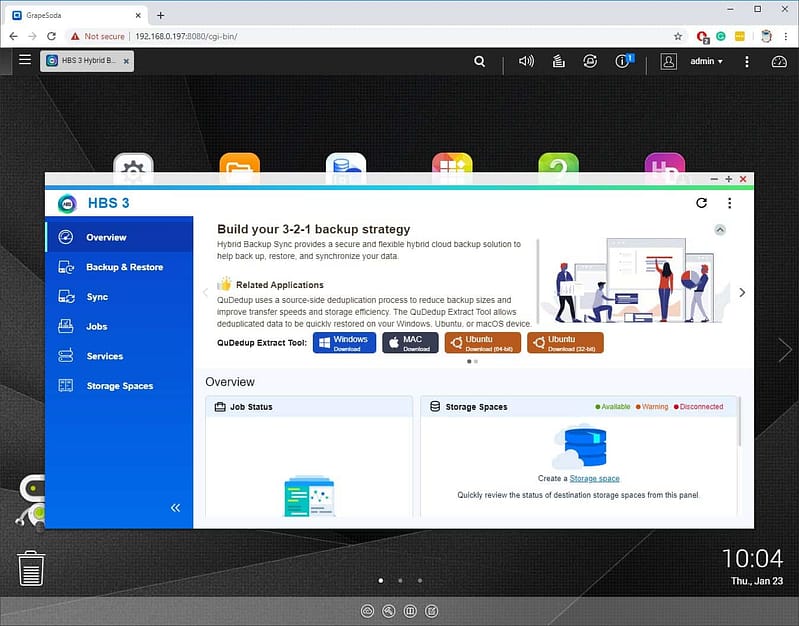The image size is (799, 626).
Task: Open the Sync section
Action: [x=119, y=297]
